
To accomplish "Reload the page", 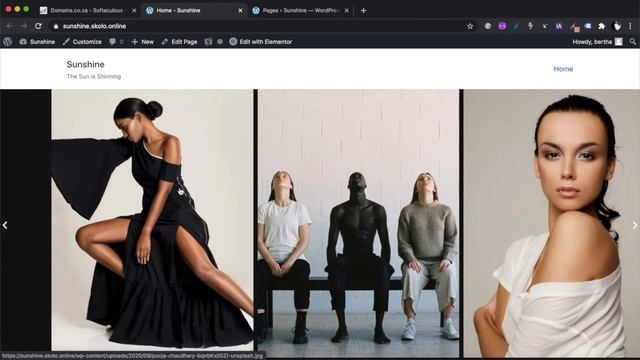I will pos(38,26).
